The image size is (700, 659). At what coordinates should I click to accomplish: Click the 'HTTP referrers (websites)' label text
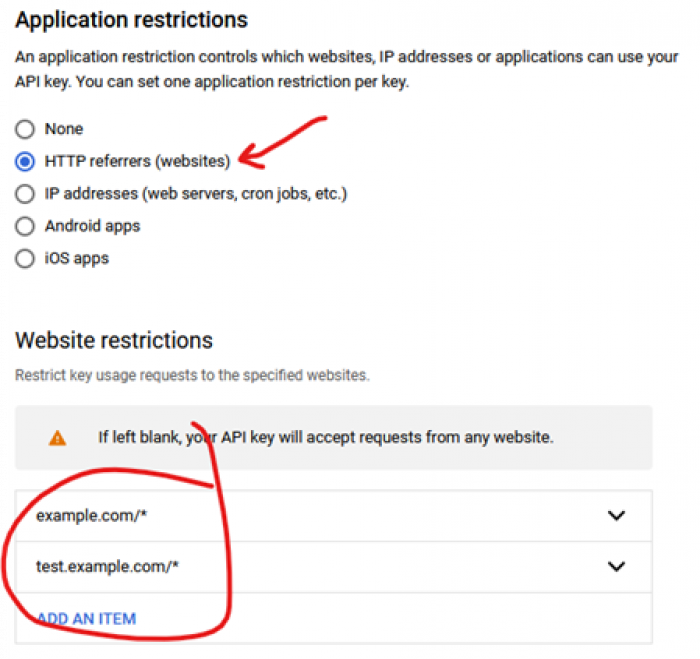pyautogui.click(x=137, y=161)
